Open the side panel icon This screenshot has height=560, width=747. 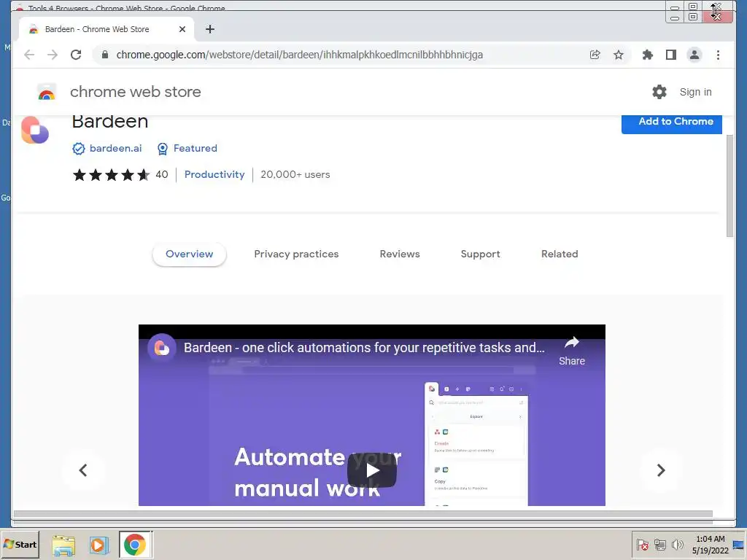coord(671,55)
